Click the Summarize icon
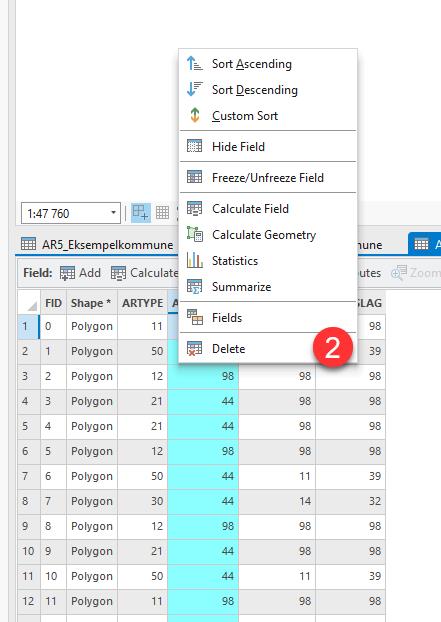Screen dimensions: 441x622 coord(194,286)
